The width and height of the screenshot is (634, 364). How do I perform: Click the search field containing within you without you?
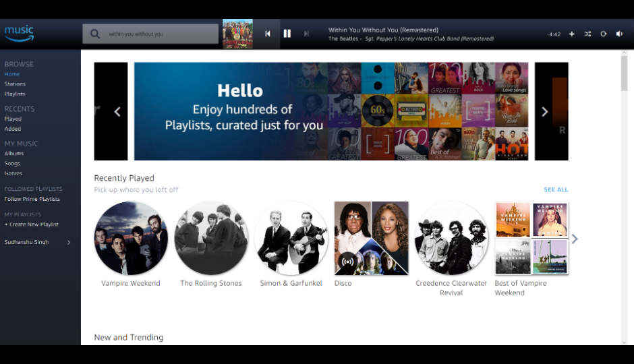point(150,34)
